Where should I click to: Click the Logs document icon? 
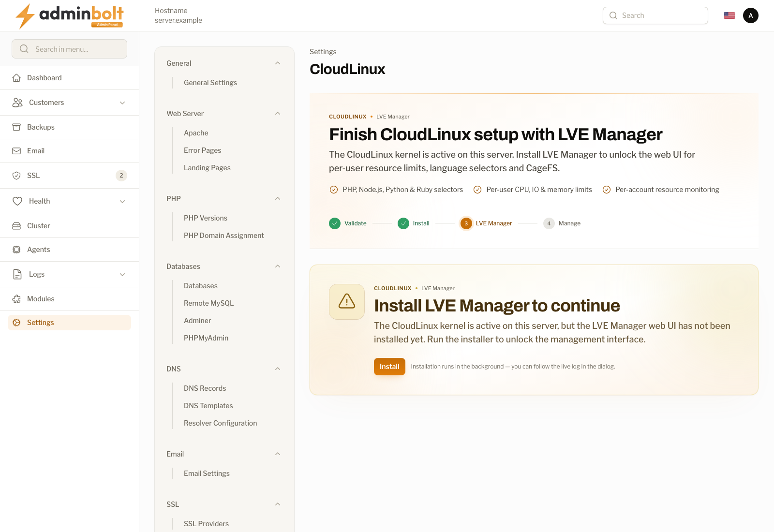pos(17,274)
